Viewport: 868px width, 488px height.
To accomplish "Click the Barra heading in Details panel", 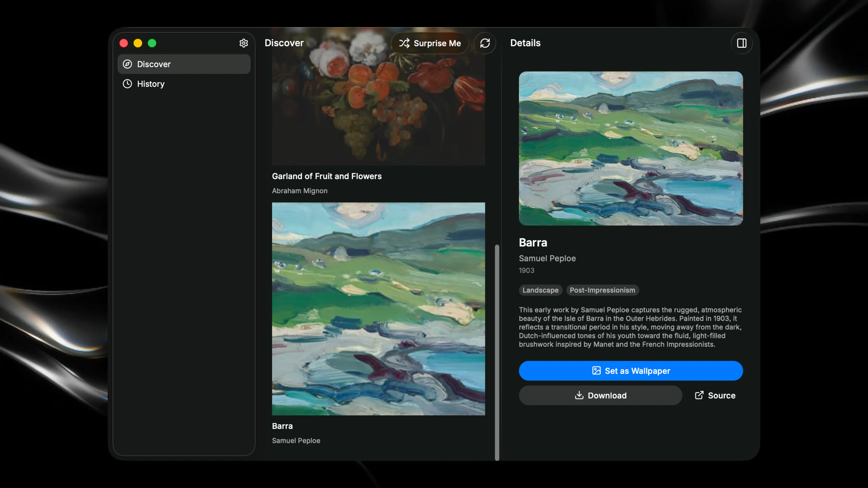I will pos(533,242).
